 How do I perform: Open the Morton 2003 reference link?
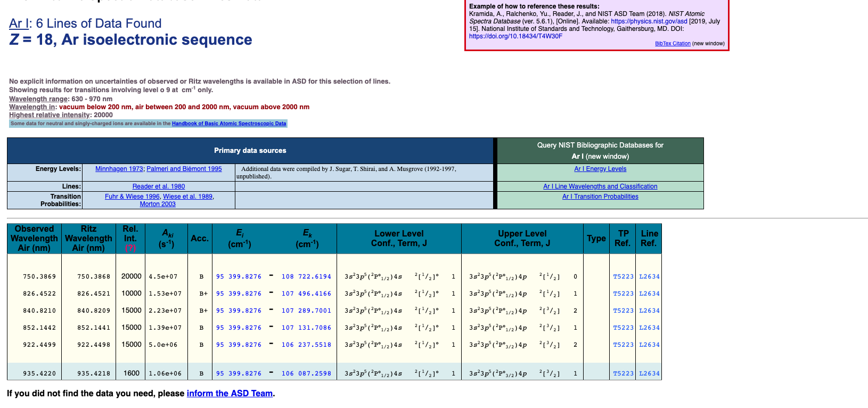click(158, 204)
